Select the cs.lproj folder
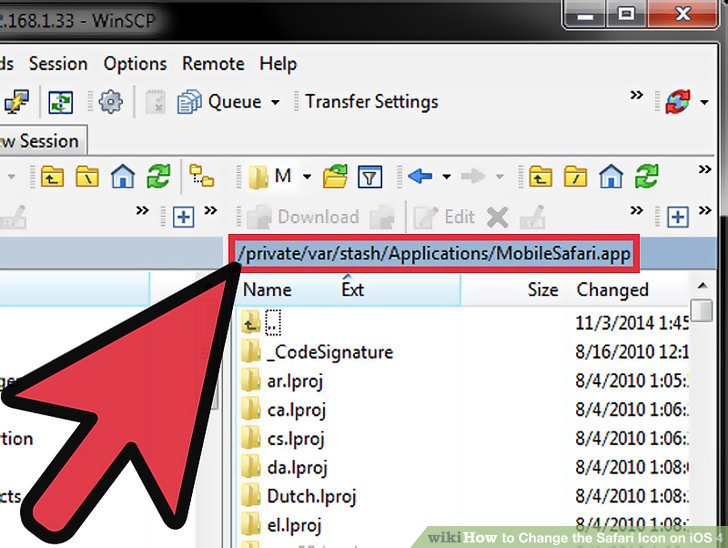The width and height of the screenshot is (728, 548). coord(283,438)
